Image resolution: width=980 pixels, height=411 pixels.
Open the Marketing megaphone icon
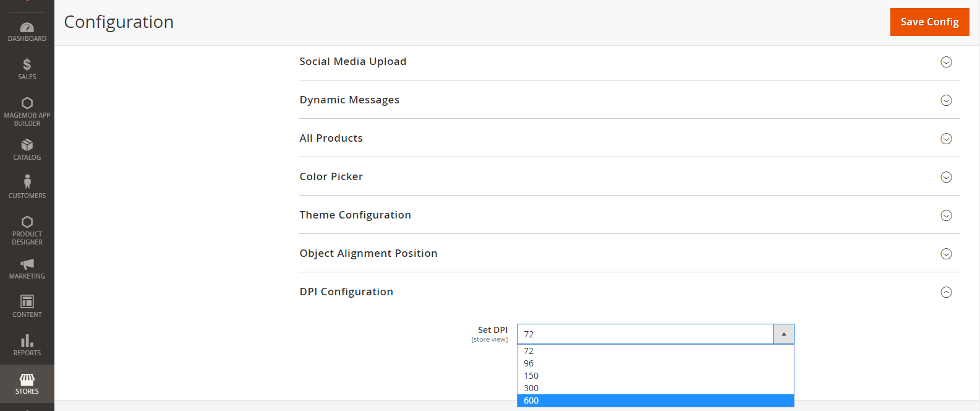click(27, 264)
